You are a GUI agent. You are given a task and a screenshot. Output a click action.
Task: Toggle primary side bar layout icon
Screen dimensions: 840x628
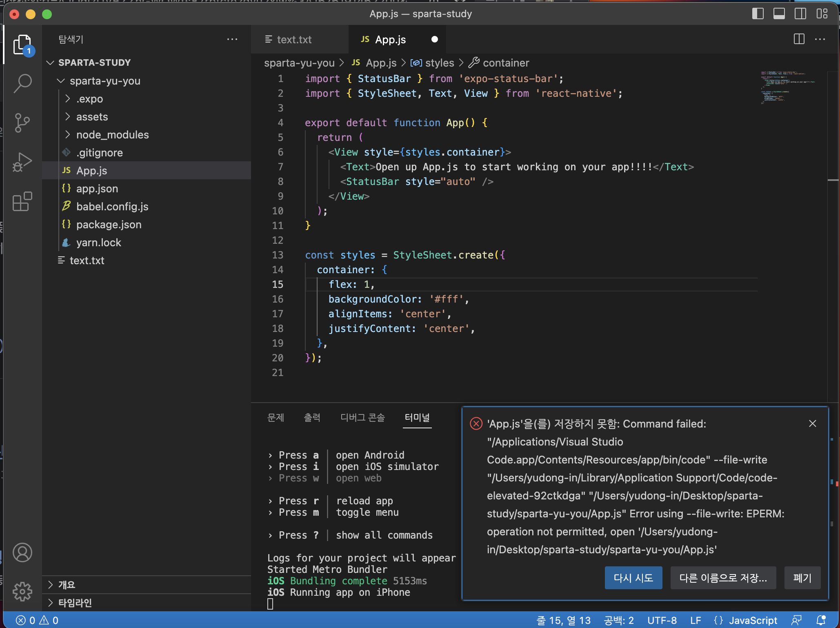[758, 14]
